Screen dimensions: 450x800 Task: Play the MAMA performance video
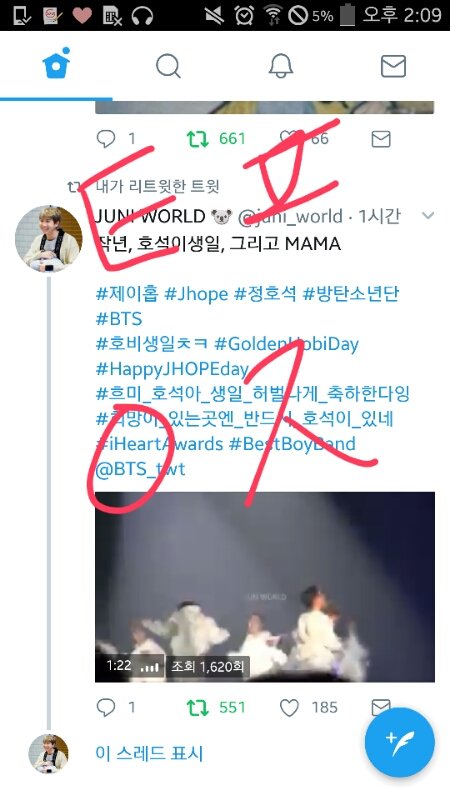(x=265, y=587)
